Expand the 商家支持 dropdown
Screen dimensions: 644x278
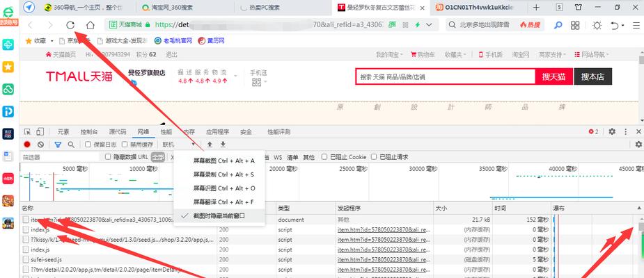(x=552, y=54)
